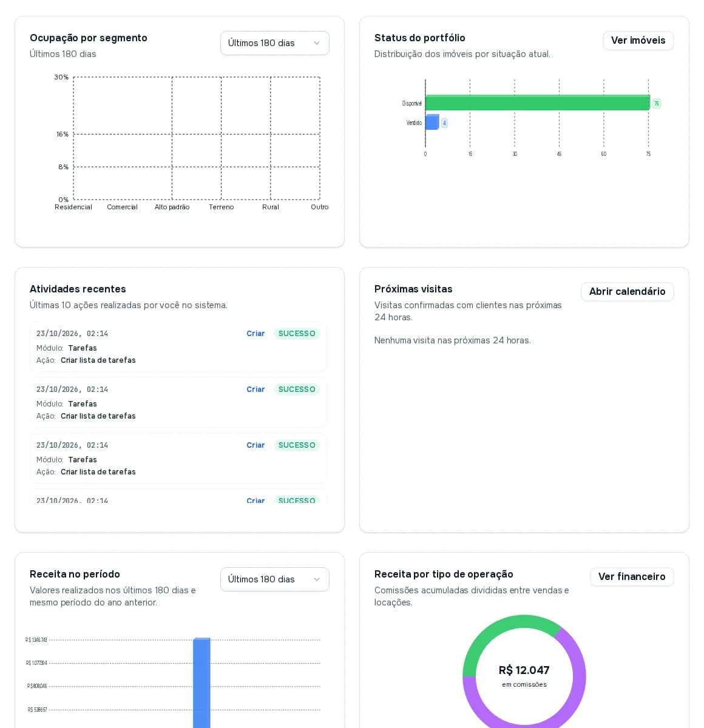Click the first activity entry's SUCESSO badge
The width and height of the screenshot is (704, 728).
pos(297,334)
